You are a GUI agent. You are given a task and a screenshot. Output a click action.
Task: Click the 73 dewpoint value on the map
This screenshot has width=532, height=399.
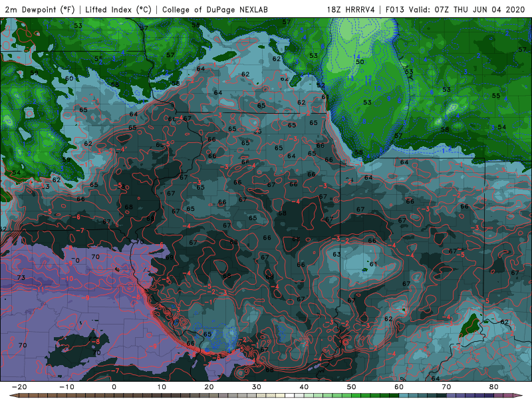click(21, 277)
